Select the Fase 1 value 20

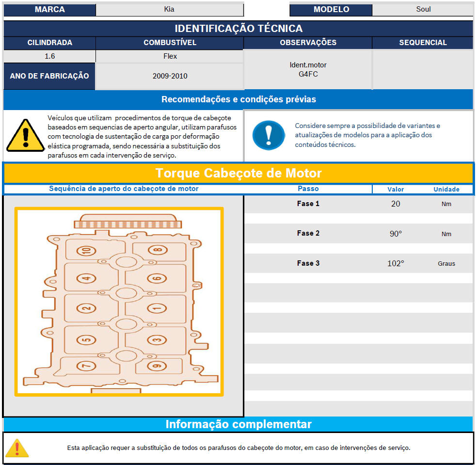tap(396, 204)
